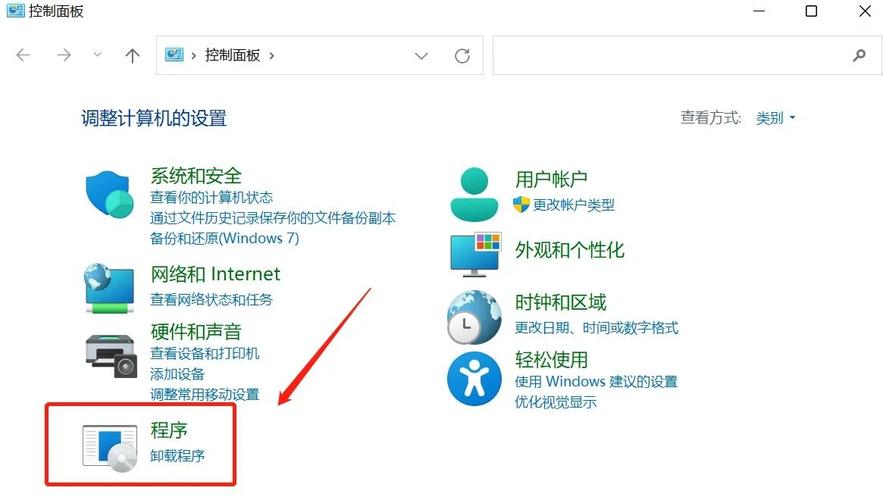Open 查看设备和打印机 link
This screenshot has height=500, width=883.
(x=204, y=353)
